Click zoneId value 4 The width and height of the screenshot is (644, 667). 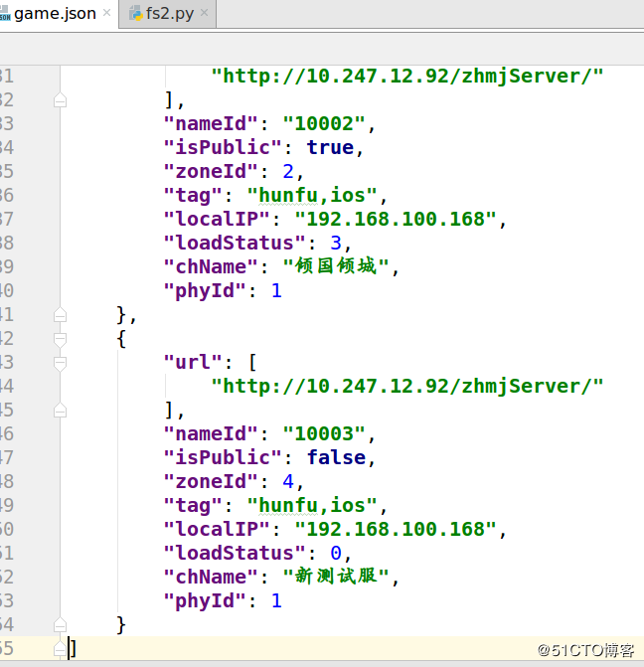point(288,481)
